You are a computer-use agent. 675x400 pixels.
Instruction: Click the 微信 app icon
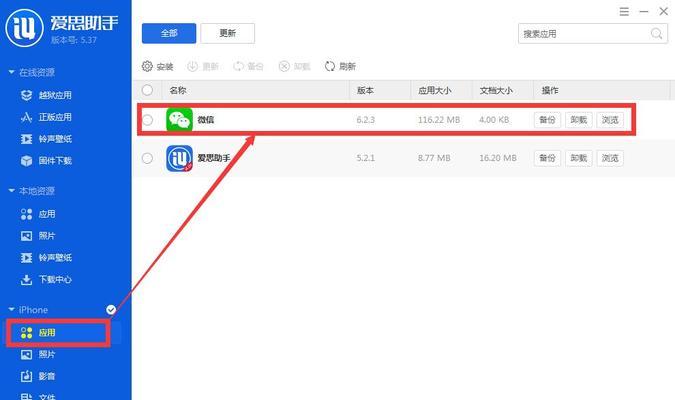click(x=179, y=120)
